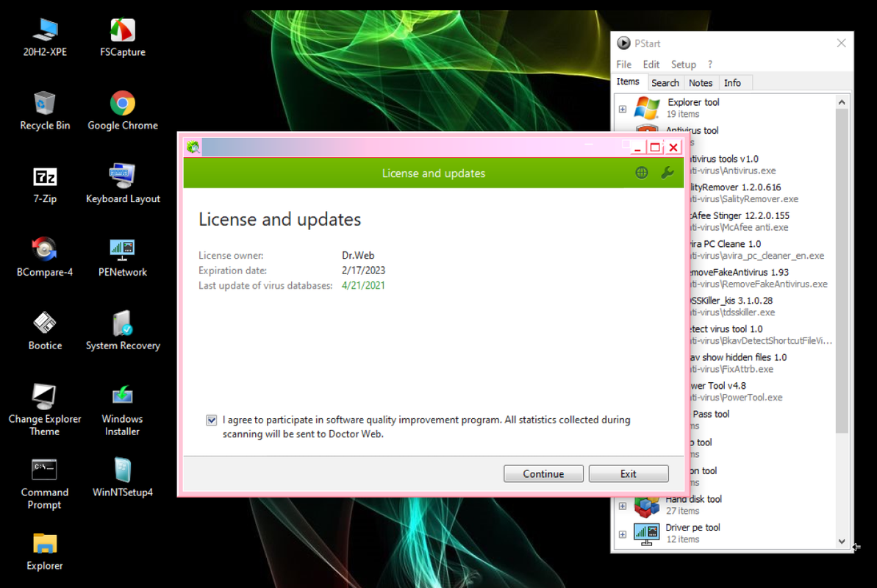Select Driver pe tool monitor icon
Viewport: 877px width, 588px height.
click(647, 534)
